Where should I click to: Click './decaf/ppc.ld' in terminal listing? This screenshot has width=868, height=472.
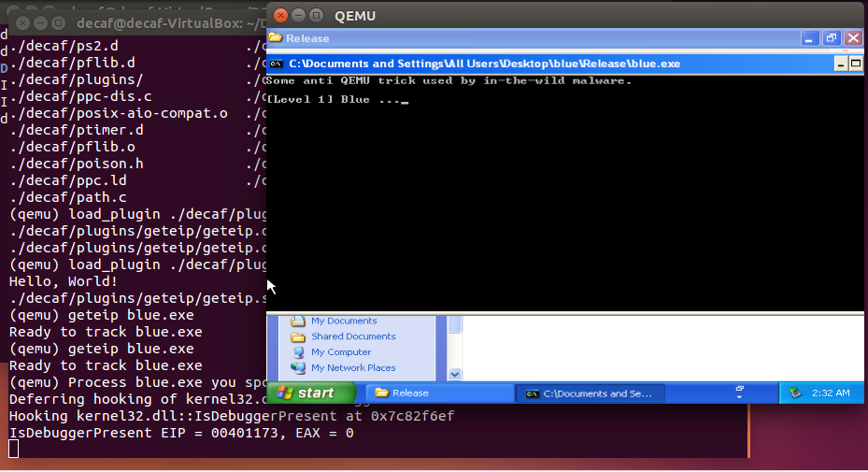[x=68, y=180]
